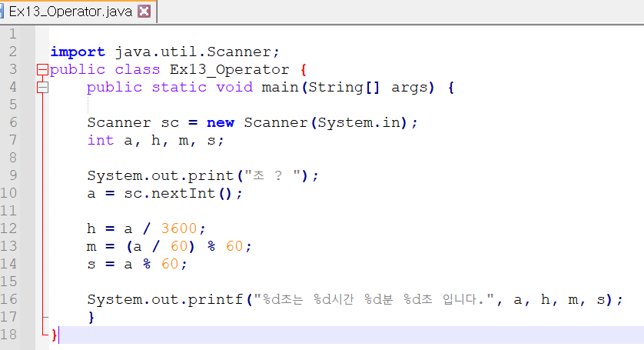Click 's = a % 60;' on line 14

(x=138, y=264)
